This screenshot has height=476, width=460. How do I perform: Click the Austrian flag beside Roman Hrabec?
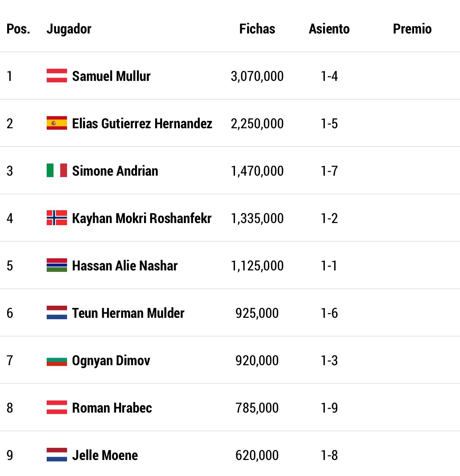pyautogui.click(x=57, y=407)
